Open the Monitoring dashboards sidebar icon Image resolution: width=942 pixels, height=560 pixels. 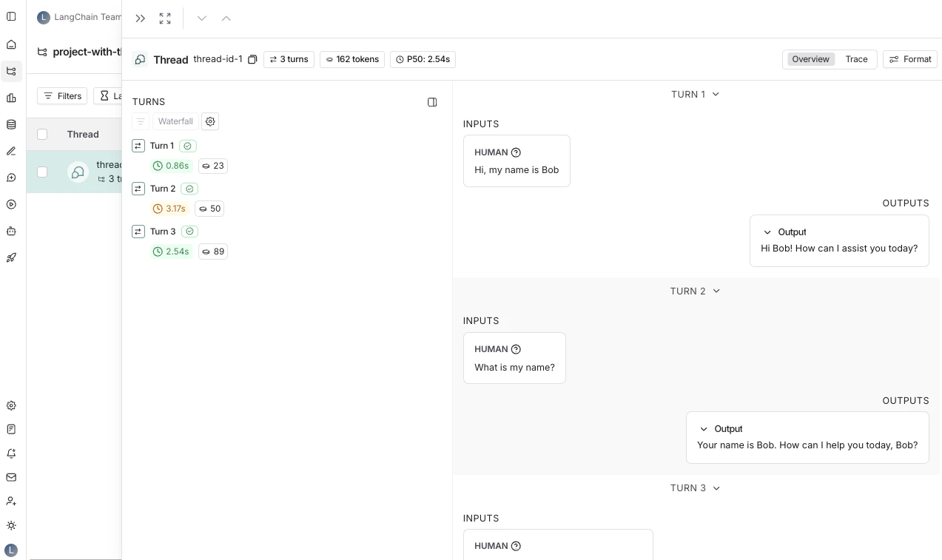coord(11,97)
